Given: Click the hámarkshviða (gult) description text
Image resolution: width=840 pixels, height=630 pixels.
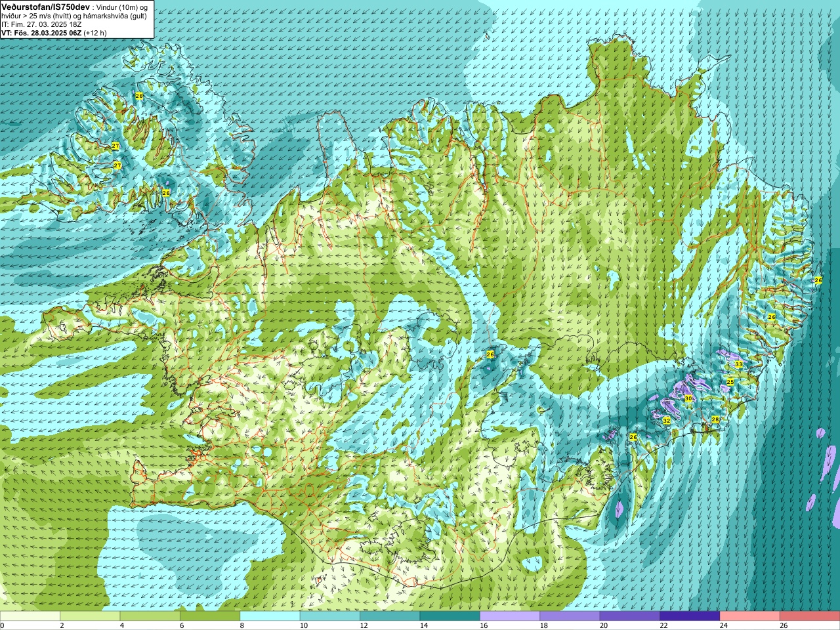Looking at the screenshot, I should pos(108,16).
